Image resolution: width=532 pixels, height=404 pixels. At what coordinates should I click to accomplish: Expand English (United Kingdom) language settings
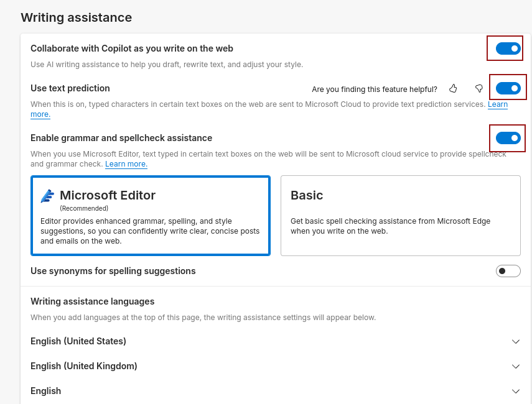[x=276, y=366]
